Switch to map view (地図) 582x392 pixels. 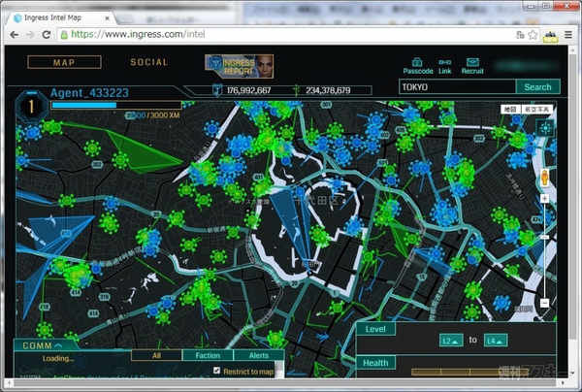511,109
